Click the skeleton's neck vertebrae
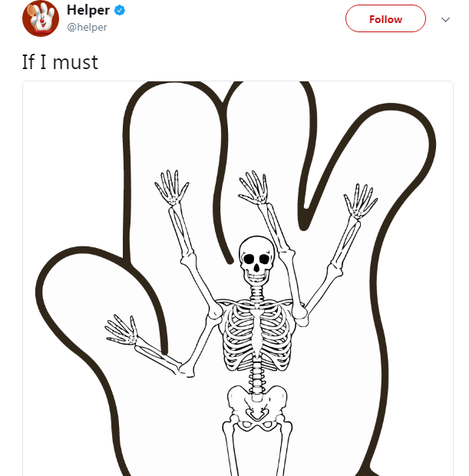The image size is (469, 476). tap(257, 293)
